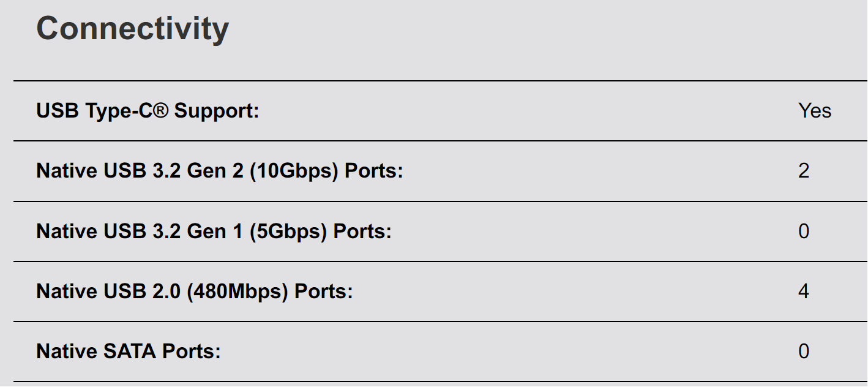Click the word "Support:" in the first row
Screen dimensions: 868x387
point(217,111)
